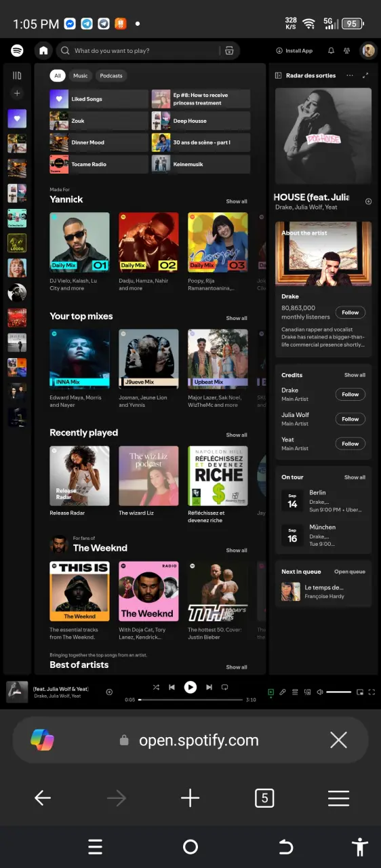The image size is (381, 868).
Task: Skip to previous track
Action: click(x=172, y=687)
